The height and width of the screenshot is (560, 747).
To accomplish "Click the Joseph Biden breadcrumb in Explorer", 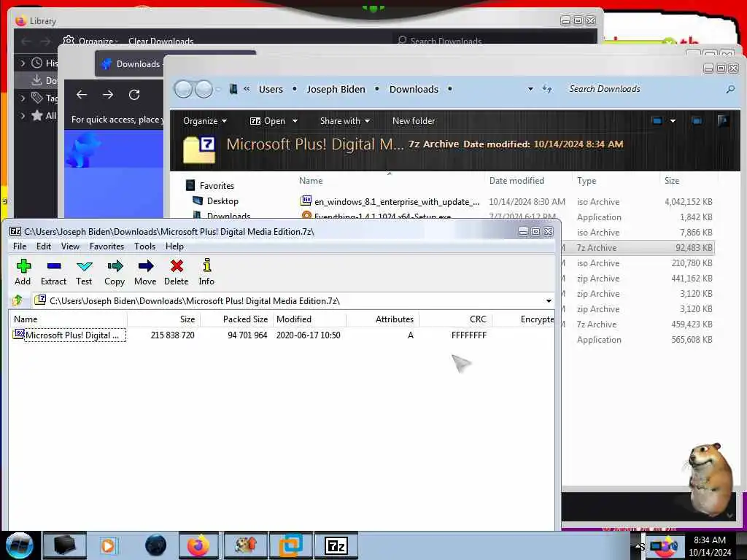I will click(x=336, y=89).
